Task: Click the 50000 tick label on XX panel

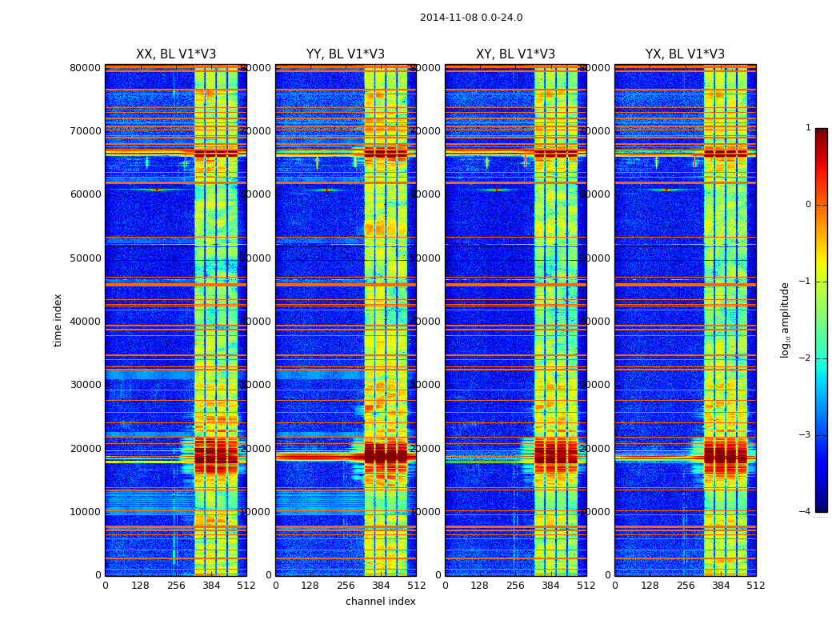Action: [86, 258]
